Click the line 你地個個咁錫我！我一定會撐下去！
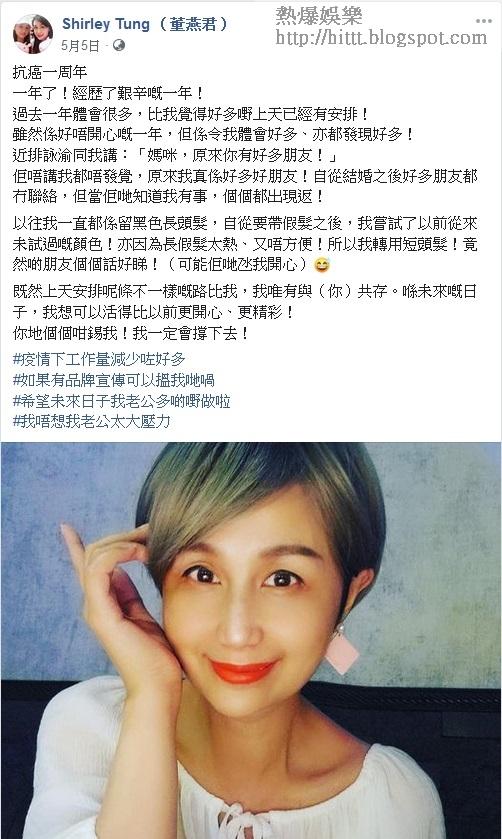 tap(131, 333)
